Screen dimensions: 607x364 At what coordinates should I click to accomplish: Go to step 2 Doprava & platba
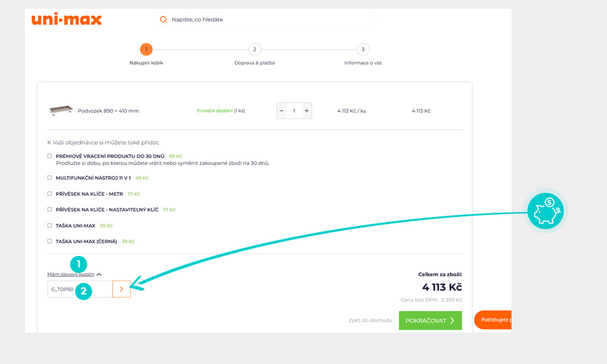254,50
